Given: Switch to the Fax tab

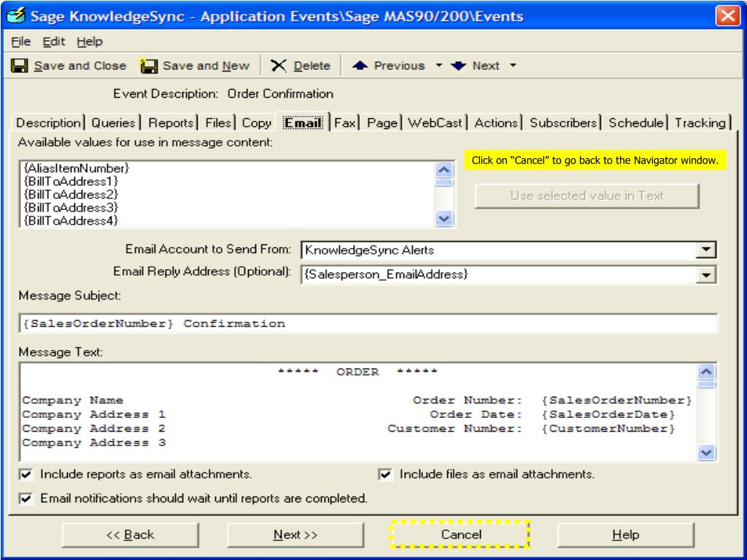Looking at the screenshot, I should coord(345,122).
